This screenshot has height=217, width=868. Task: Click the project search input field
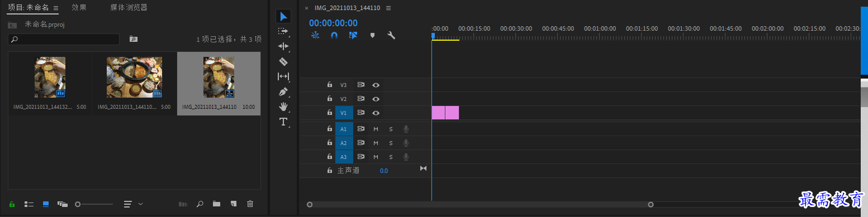64,39
